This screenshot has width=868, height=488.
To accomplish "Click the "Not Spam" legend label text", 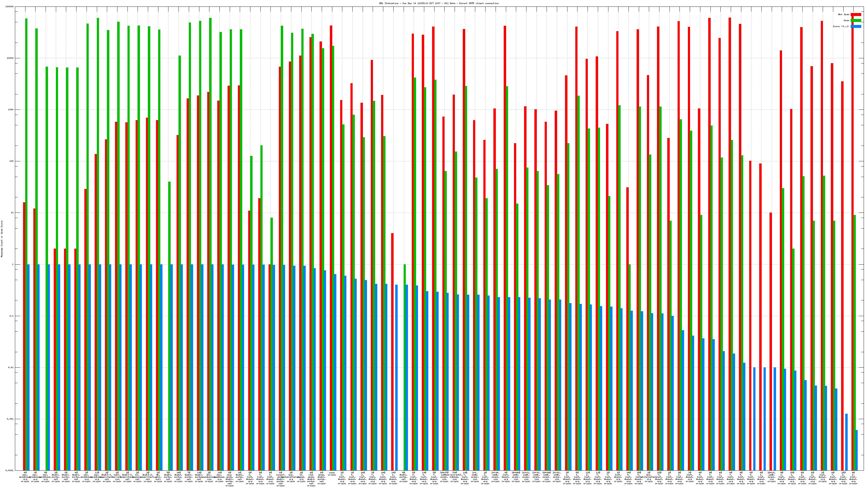I will click(x=844, y=14).
